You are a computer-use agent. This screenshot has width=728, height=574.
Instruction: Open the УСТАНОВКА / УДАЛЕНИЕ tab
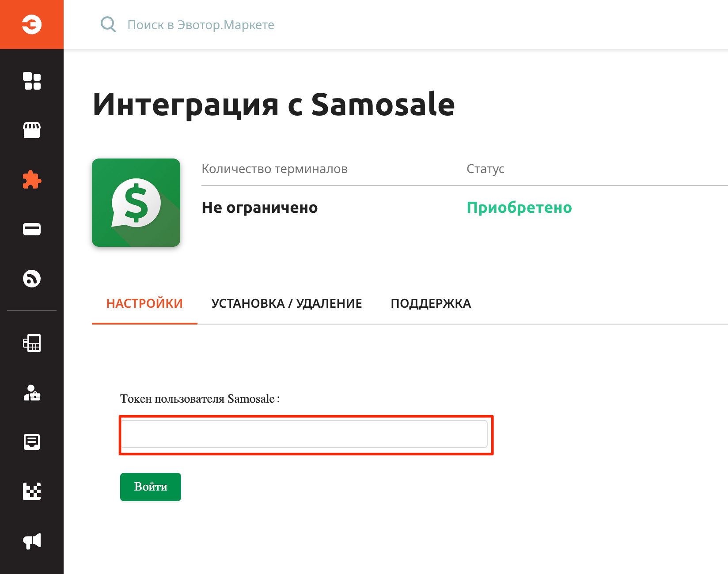click(x=287, y=304)
